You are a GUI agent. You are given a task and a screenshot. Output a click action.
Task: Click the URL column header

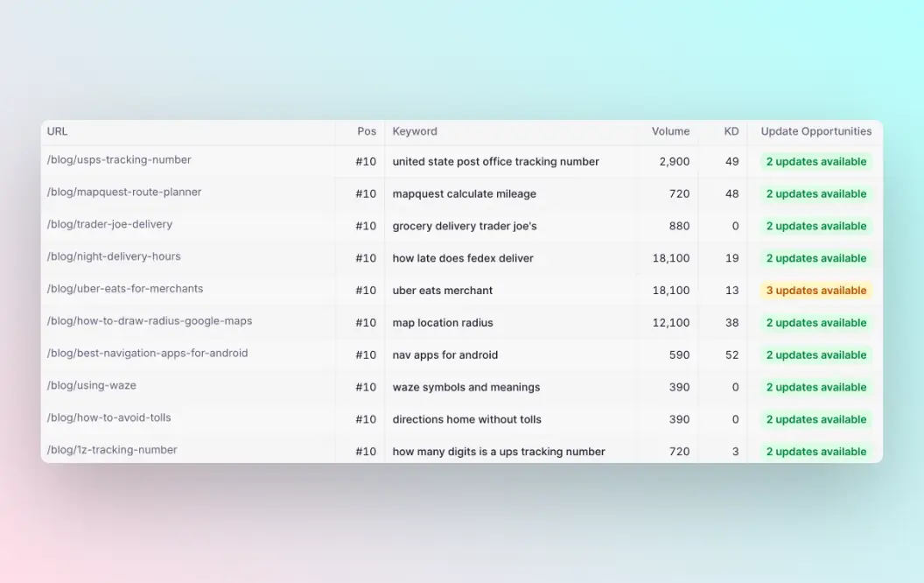click(57, 131)
